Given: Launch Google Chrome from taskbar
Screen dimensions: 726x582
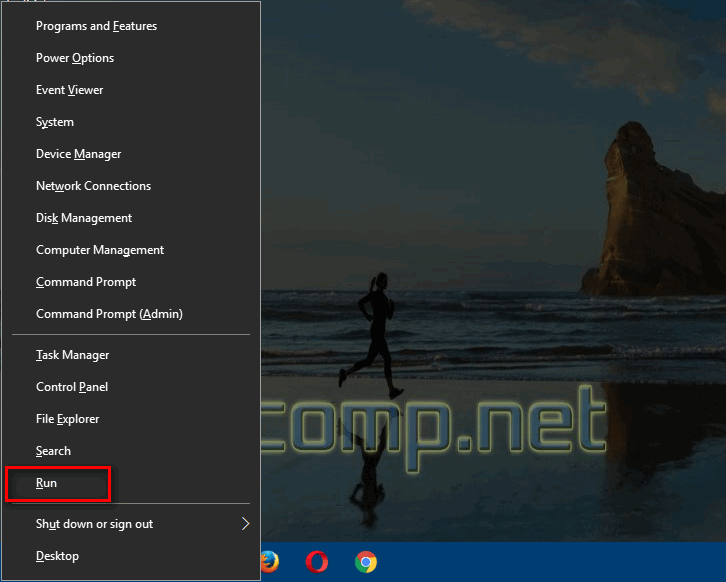Looking at the screenshot, I should pyautogui.click(x=366, y=562).
